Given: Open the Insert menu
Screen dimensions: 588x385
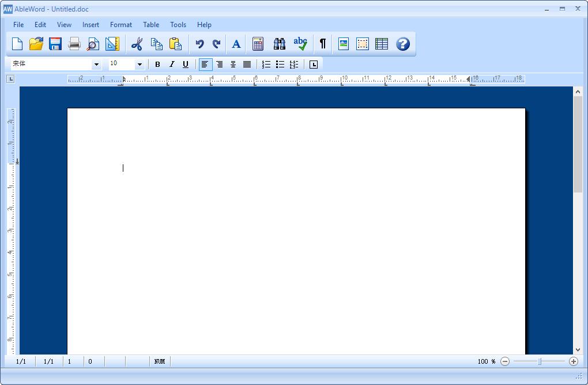Looking at the screenshot, I should [x=91, y=25].
